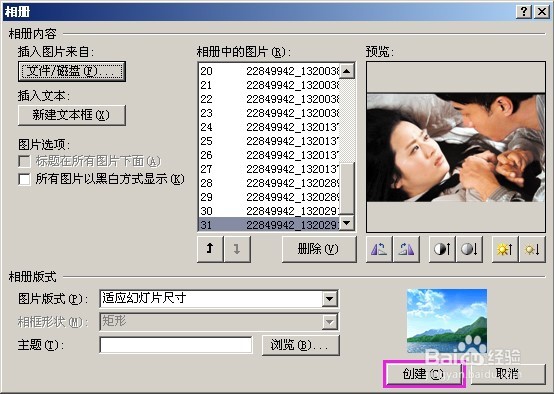Click the preview photo of couple
Viewport: 554px width, 394px height.
point(456,147)
